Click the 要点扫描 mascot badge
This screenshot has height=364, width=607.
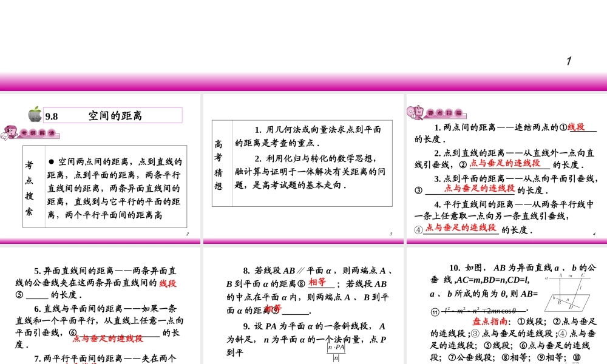436,113
